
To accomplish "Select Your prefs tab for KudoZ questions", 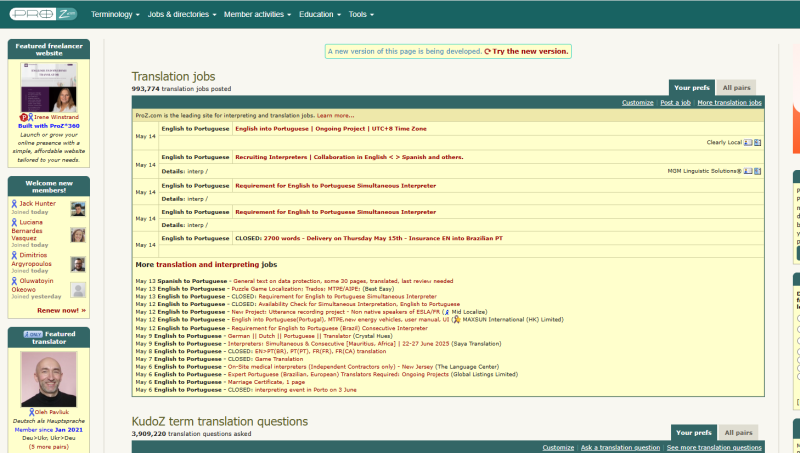I will pos(693,433).
